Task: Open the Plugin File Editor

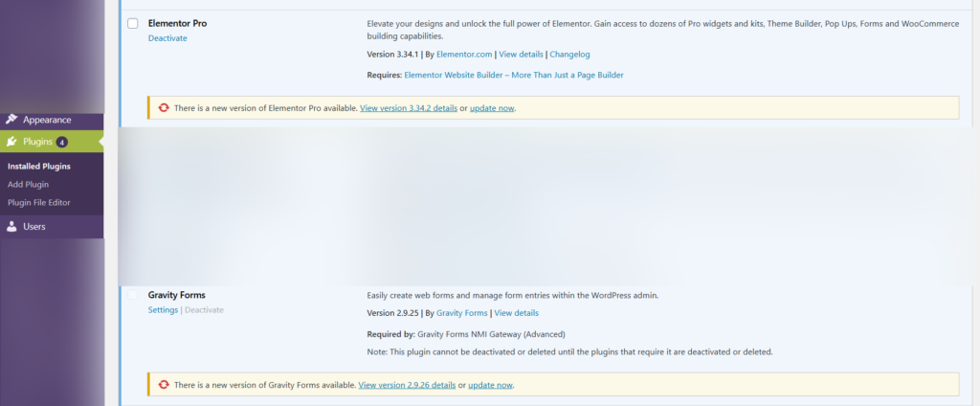Action: click(x=38, y=203)
